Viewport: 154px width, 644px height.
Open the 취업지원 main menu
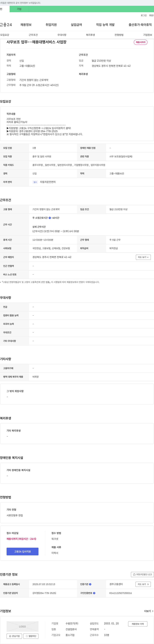[51, 25]
